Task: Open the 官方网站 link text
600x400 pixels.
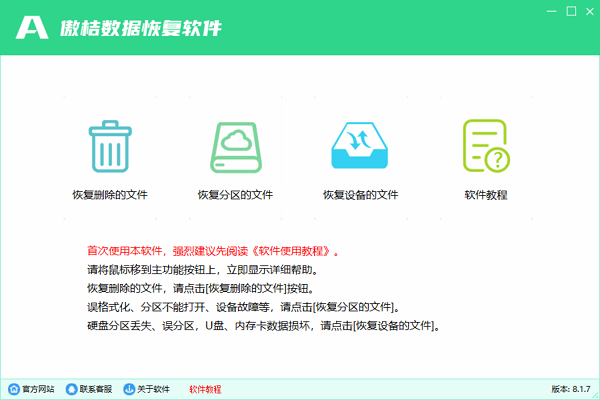Action: pos(39,388)
